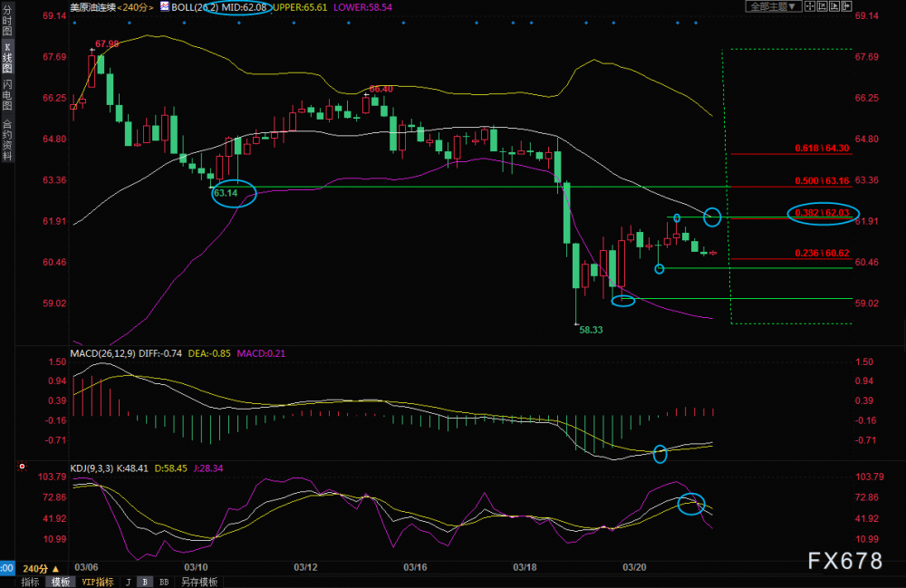Select the K线图 side tab

[x=7, y=58]
